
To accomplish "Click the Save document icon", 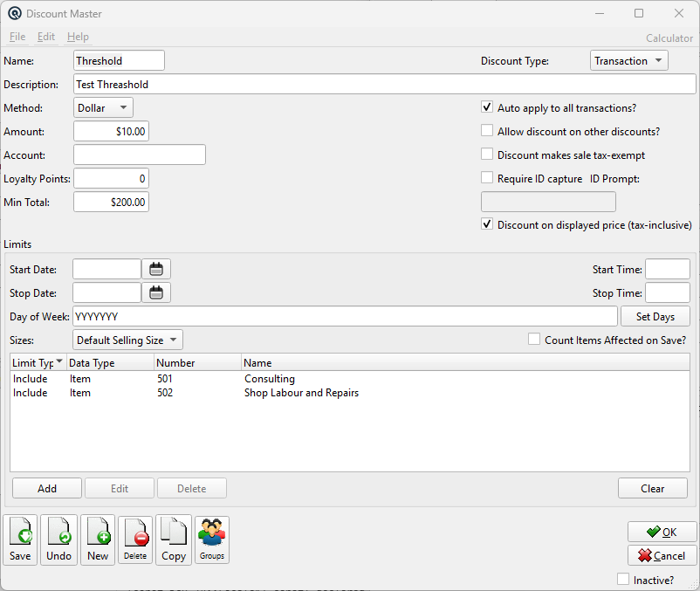I will [21, 539].
